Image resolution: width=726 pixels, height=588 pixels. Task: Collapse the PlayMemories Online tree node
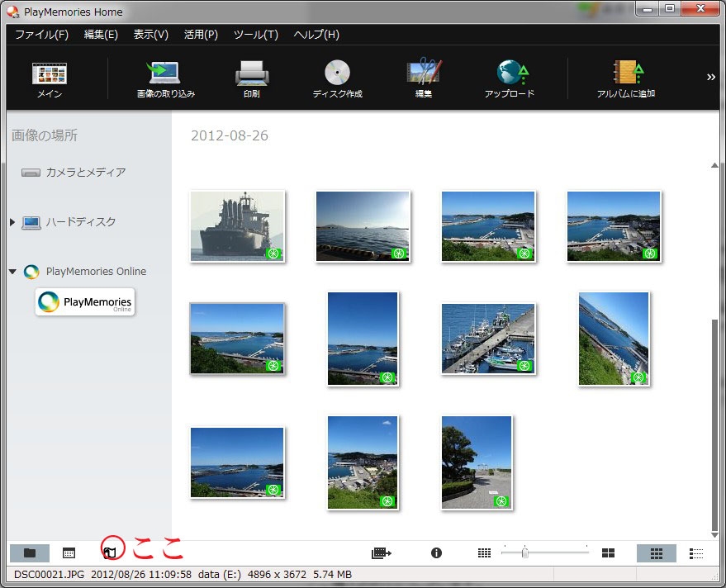(x=12, y=272)
